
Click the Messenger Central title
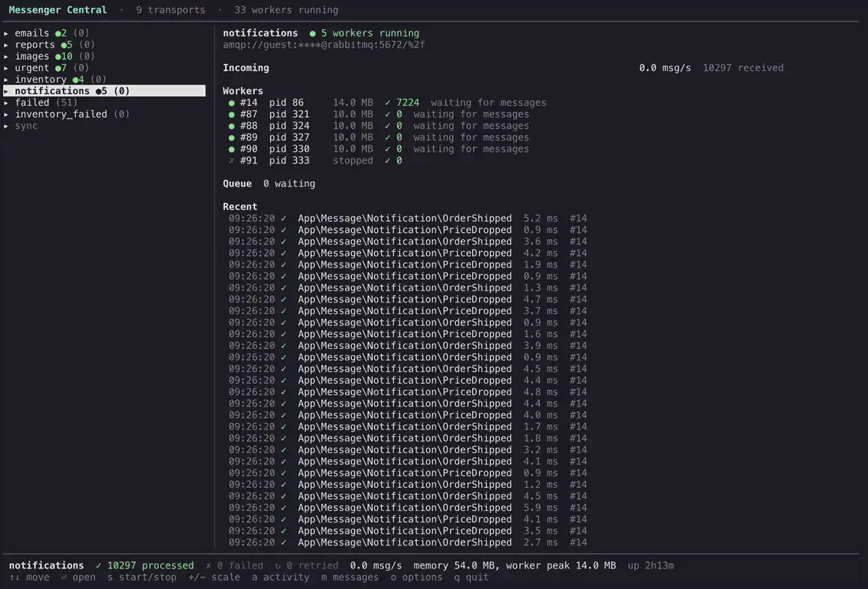58,10
